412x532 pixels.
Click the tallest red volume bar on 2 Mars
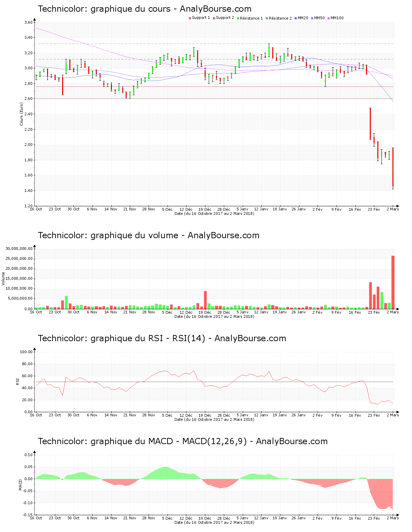(393, 282)
